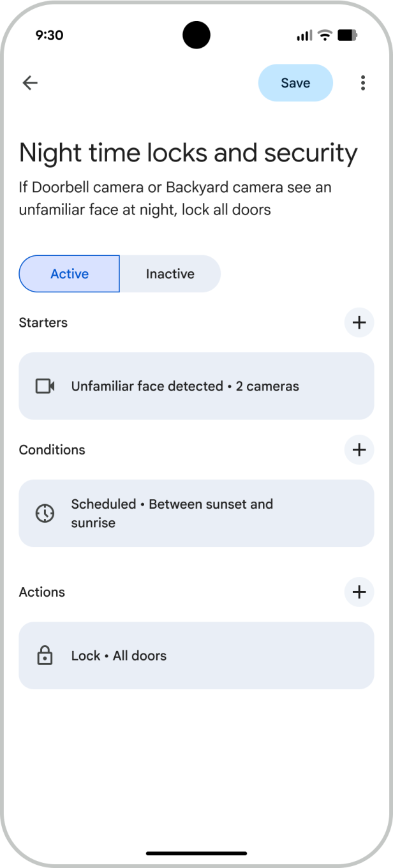Open the Unfamiliar face detected starter settings
This screenshot has width=393, height=868.
196,386
